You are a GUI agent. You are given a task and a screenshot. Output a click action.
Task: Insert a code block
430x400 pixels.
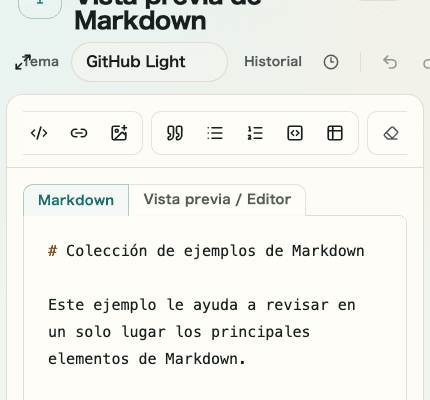point(295,133)
